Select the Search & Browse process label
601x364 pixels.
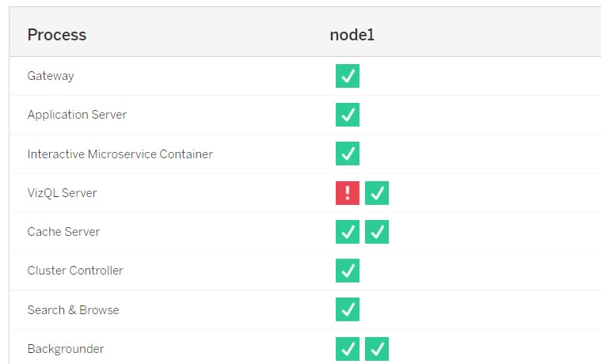pos(73,309)
